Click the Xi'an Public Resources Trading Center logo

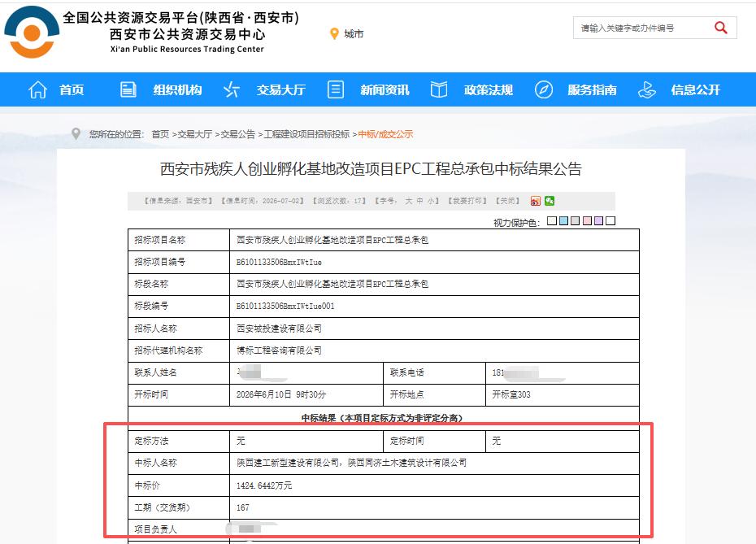(x=32, y=32)
